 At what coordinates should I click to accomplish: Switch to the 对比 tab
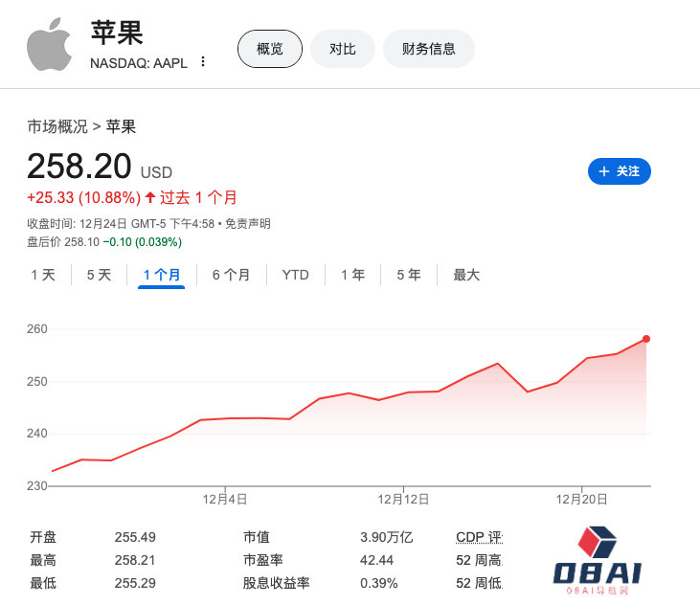coord(343,49)
